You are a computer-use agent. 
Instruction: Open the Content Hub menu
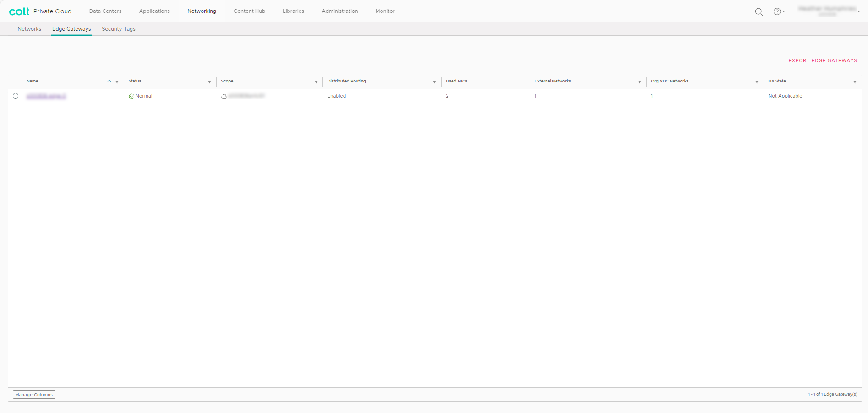[x=249, y=11]
